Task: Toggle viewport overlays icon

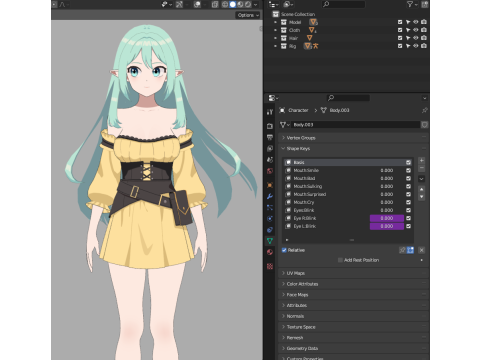Action: [x=197, y=4]
